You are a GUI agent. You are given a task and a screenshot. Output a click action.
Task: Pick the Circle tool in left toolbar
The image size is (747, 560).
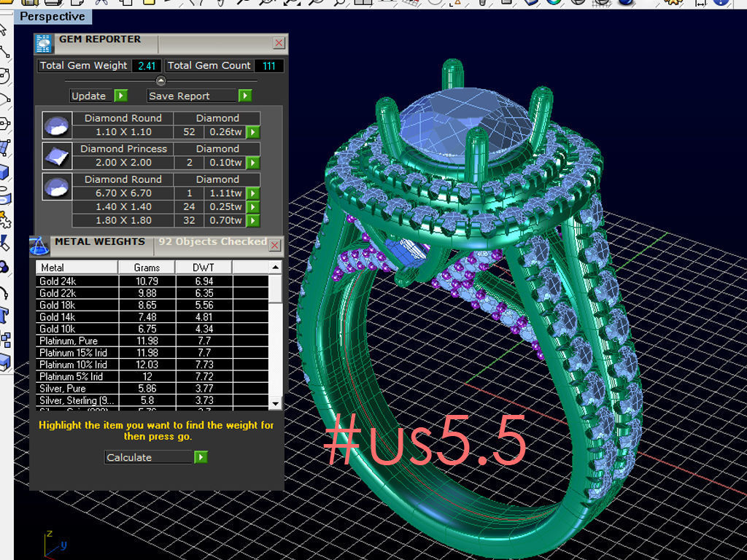coord(4,75)
